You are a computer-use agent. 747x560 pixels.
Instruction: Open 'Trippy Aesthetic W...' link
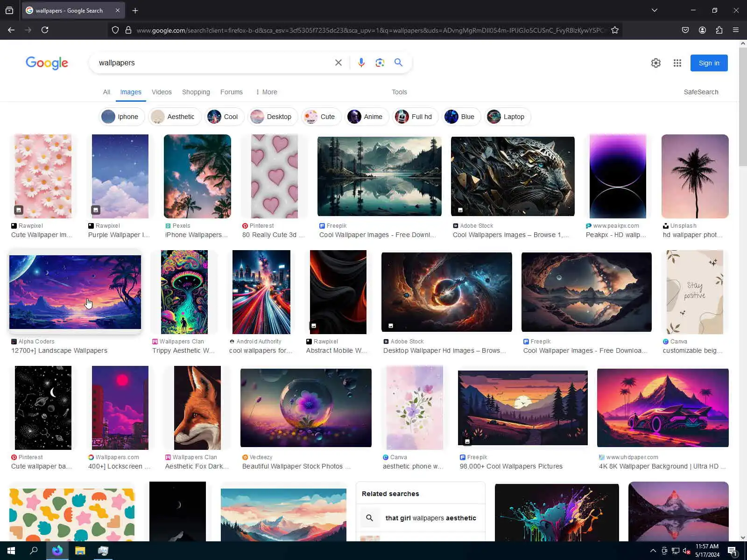tap(183, 350)
